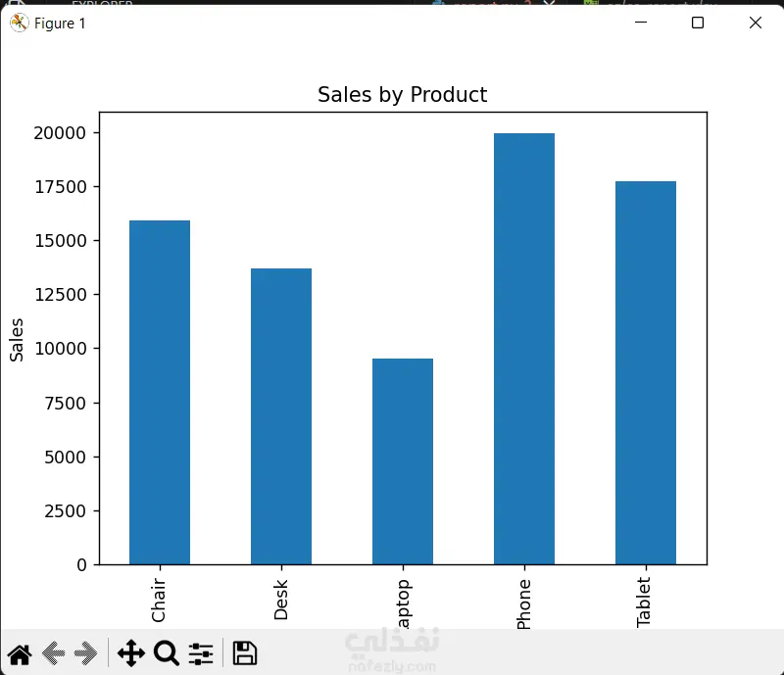This screenshot has height=675, width=784.
Task: Go forward to next view arrow
Action: coord(86,653)
